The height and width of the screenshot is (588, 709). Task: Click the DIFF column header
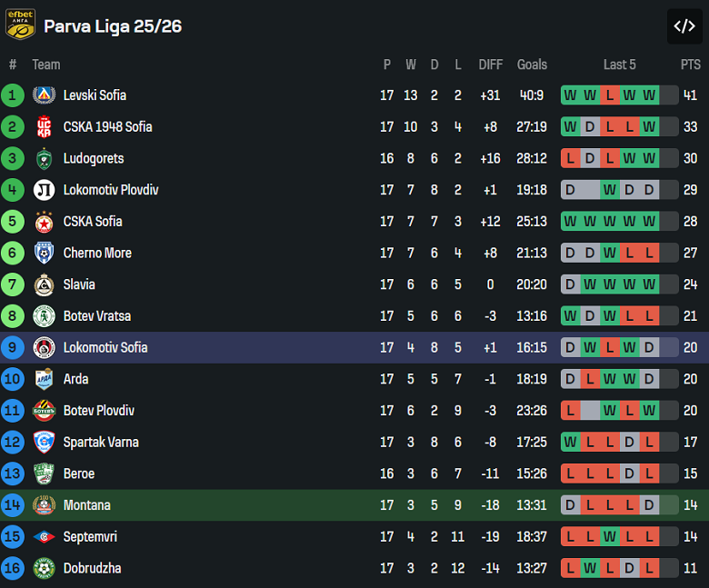(x=490, y=65)
